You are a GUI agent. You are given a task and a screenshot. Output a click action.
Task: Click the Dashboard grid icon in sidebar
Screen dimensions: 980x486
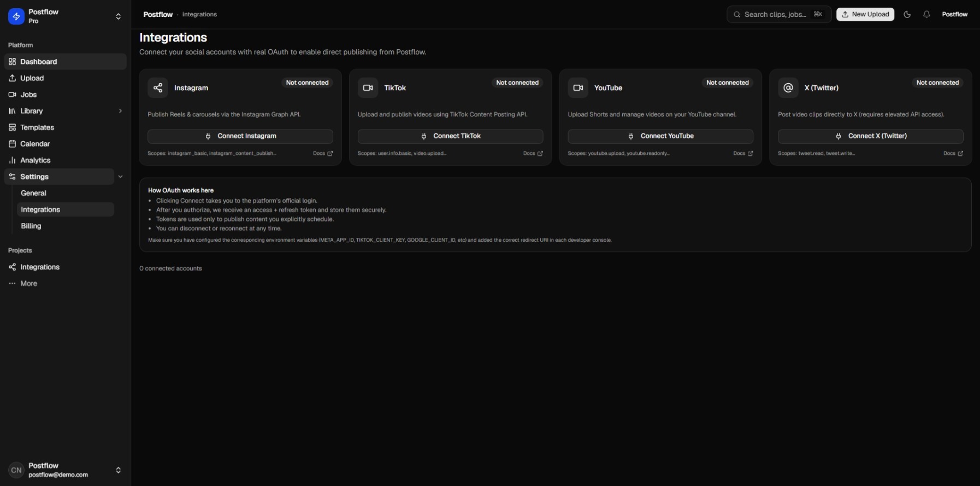[x=12, y=62]
